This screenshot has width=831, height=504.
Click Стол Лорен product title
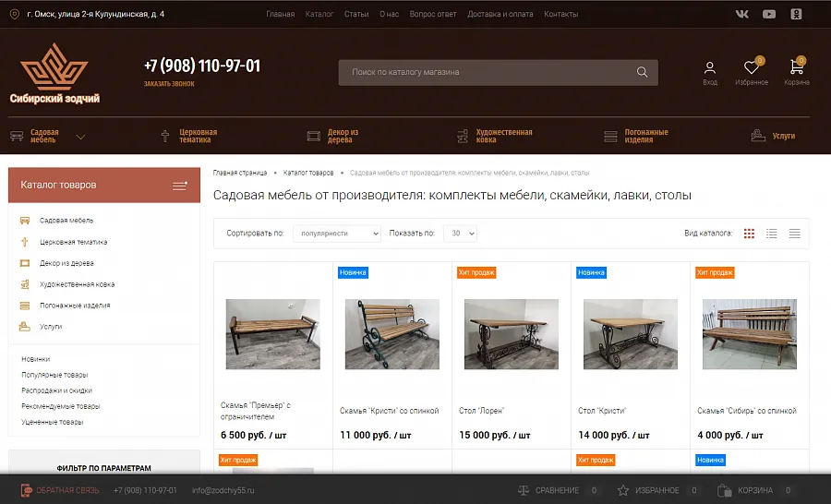[482, 411]
